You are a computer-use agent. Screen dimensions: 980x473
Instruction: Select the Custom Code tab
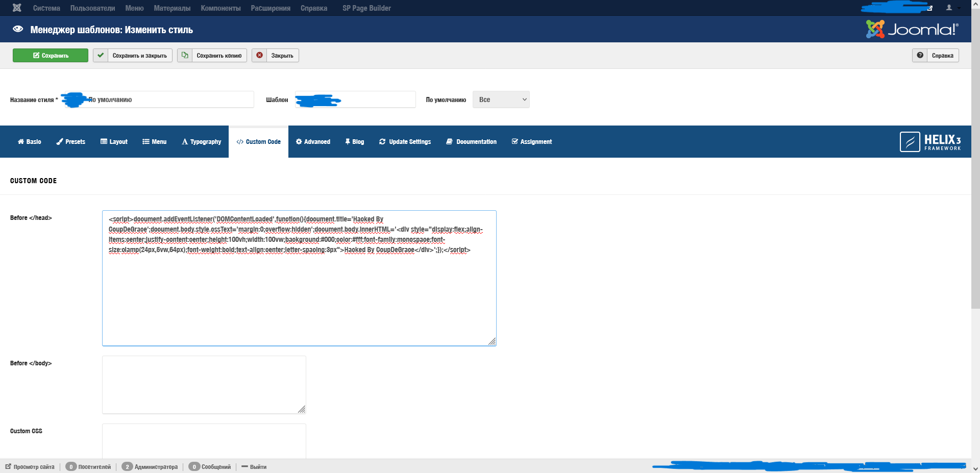[259, 142]
